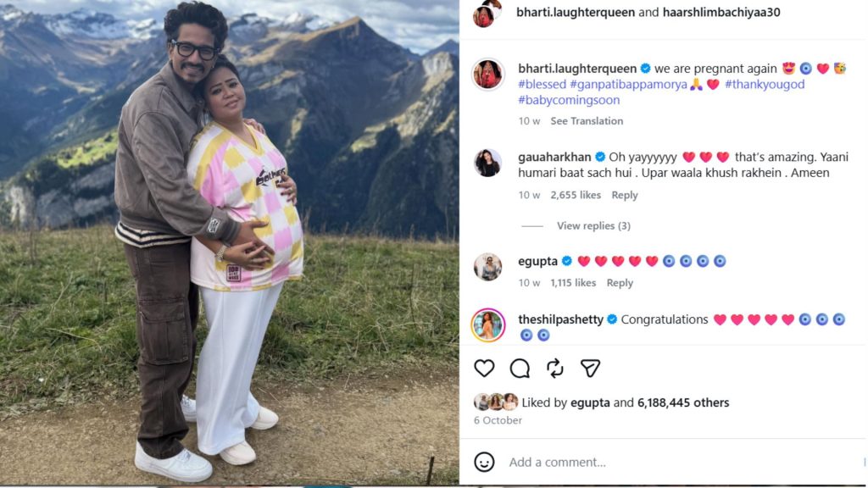This screenshot has width=868, height=488.
Task: Open #babycomingsoon hashtag
Action: (569, 100)
